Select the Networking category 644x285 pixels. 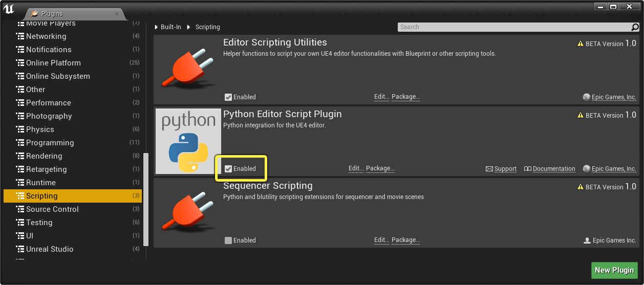click(72, 36)
